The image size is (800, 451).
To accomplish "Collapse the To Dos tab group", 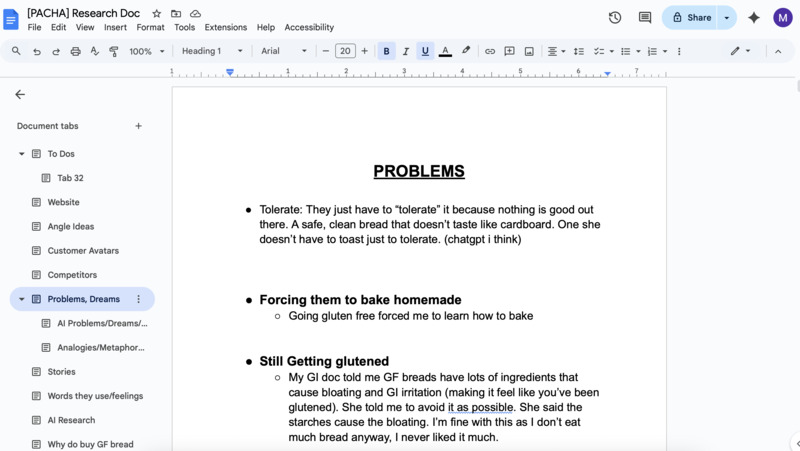I will (x=21, y=154).
